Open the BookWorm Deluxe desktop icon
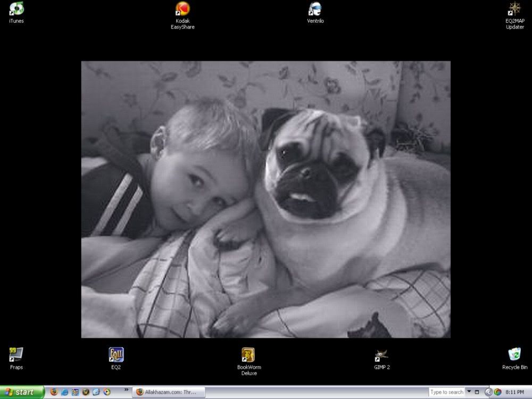 (248, 354)
